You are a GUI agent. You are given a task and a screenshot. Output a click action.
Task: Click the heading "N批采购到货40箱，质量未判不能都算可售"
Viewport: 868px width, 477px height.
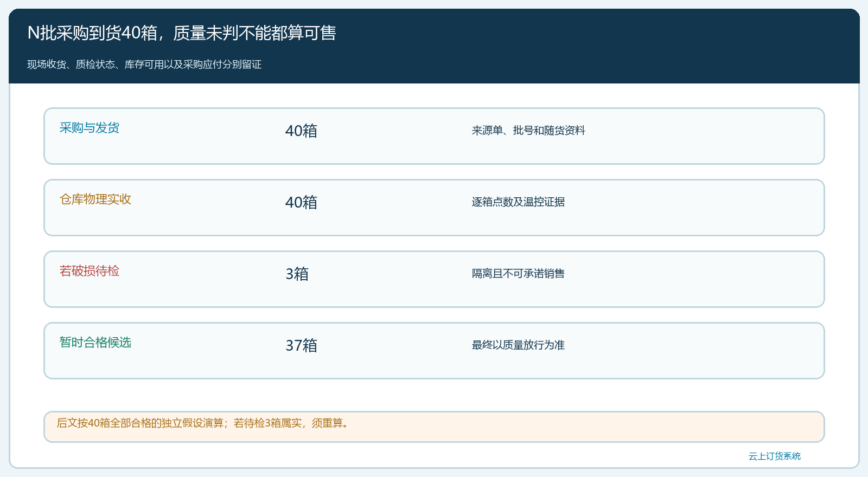click(182, 33)
